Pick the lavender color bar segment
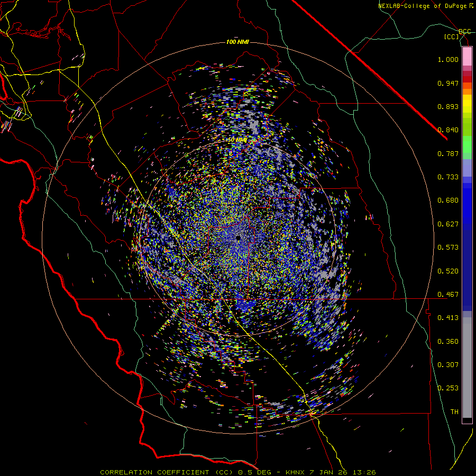Image resolution: width=476 pixels, height=476 pixels. click(467, 168)
